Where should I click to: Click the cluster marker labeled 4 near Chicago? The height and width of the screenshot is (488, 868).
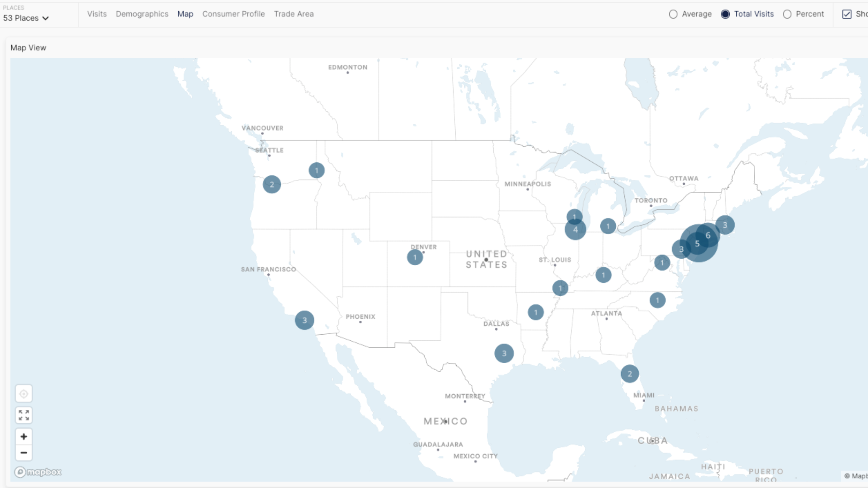(575, 230)
